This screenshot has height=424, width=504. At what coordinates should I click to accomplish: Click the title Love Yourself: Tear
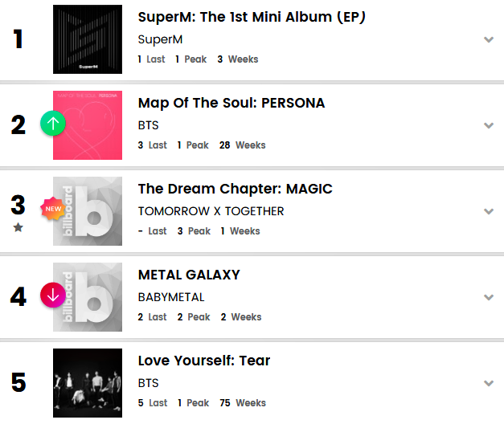coord(203,361)
